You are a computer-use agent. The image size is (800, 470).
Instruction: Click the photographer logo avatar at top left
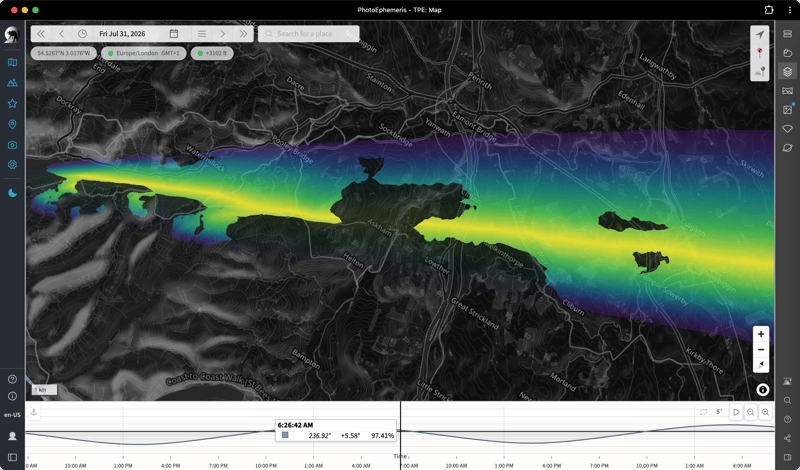point(12,35)
